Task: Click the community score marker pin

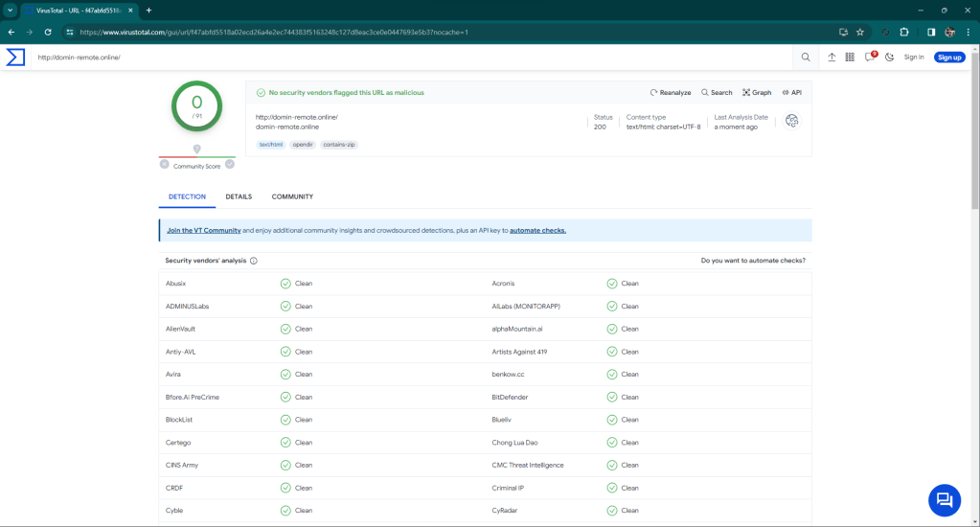Action: 196,149
